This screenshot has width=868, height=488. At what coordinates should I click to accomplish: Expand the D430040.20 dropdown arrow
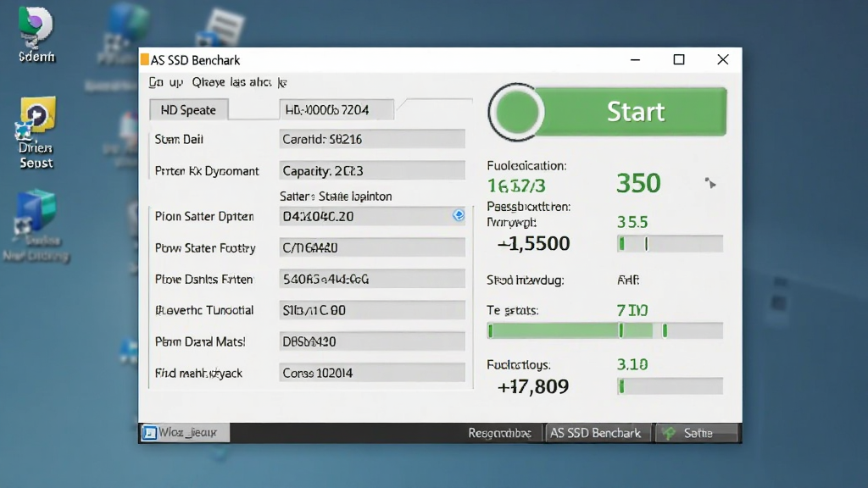[x=459, y=215]
